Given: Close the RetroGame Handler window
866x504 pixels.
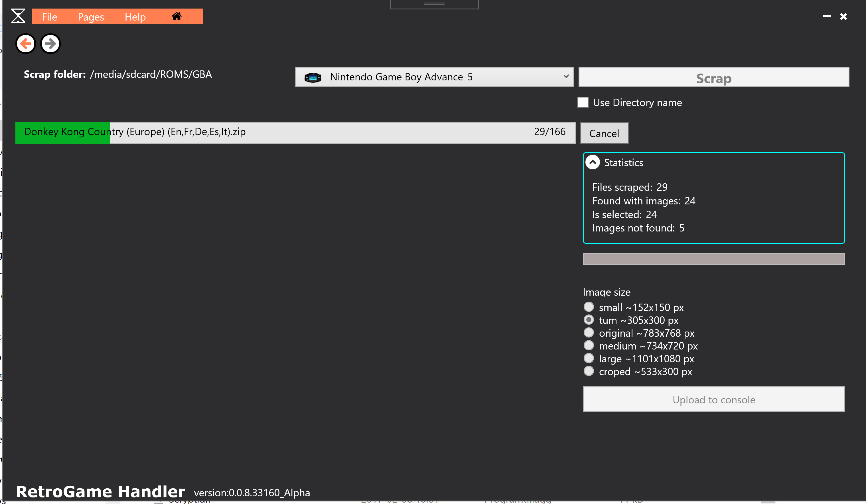Looking at the screenshot, I should [x=843, y=17].
